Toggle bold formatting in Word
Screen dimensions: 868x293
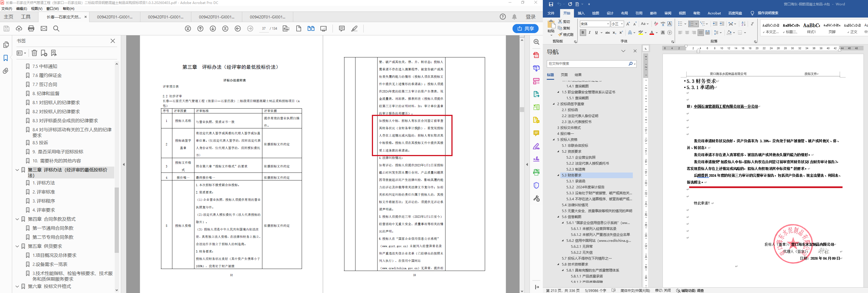click(x=583, y=32)
